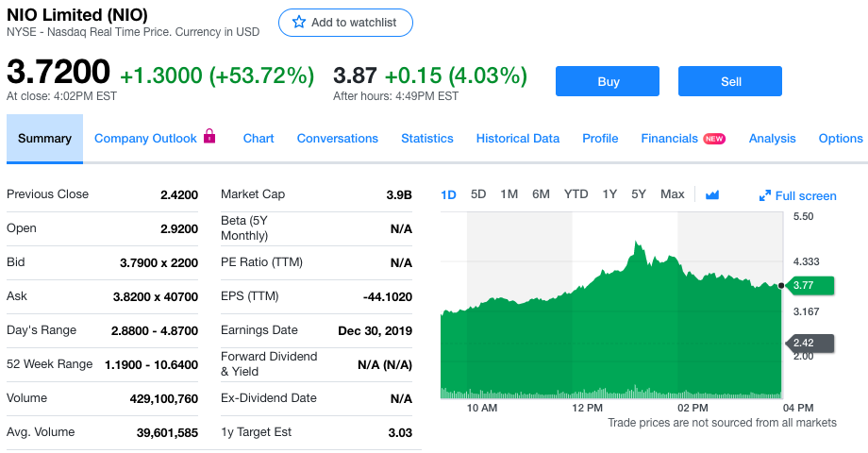Select YTD chart range
The width and height of the screenshot is (868, 453).
[576, 194]
